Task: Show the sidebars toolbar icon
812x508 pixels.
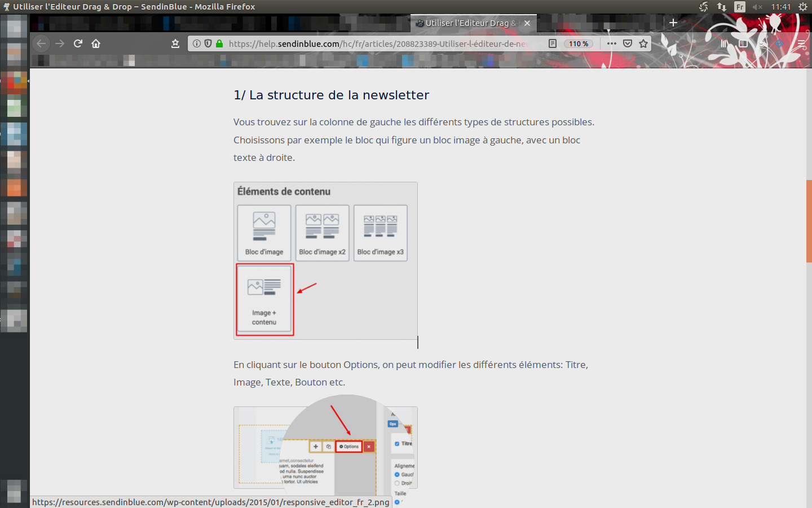Action: pyautogui.click(x=743, y=43)
